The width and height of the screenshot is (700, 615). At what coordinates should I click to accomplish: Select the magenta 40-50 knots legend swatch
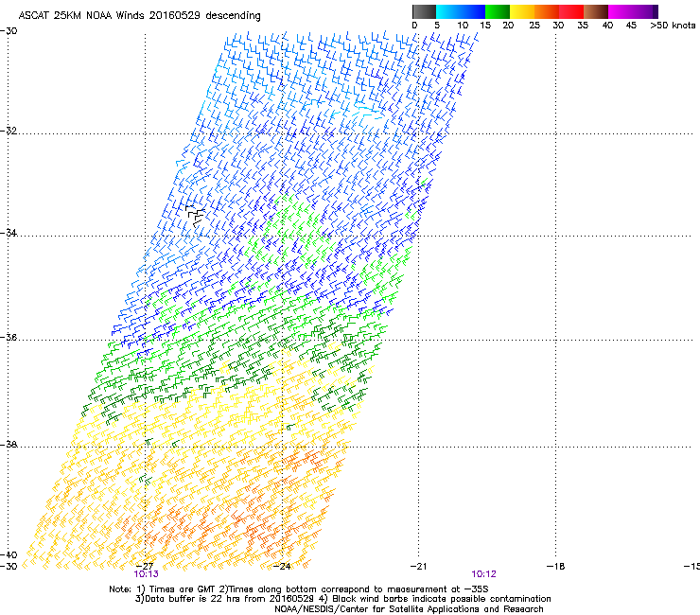[x=630, y=11]
